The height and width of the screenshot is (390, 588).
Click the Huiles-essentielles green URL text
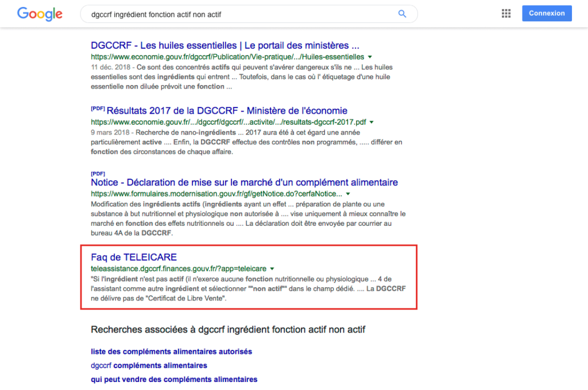point(227,57)
